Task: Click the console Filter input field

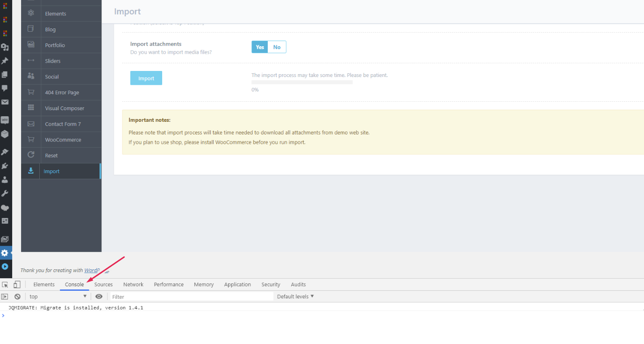Action: coord(192,296)
